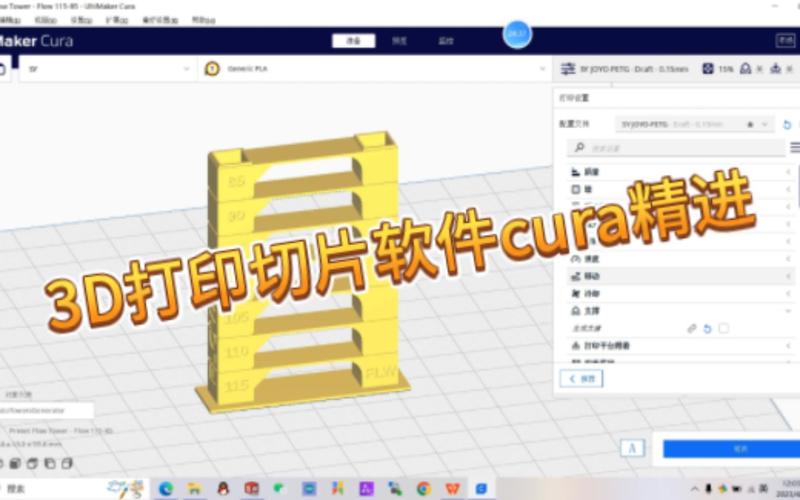Click the print settings sliders icon
This screenshot has width=800, height=500.
click(568, 69)
